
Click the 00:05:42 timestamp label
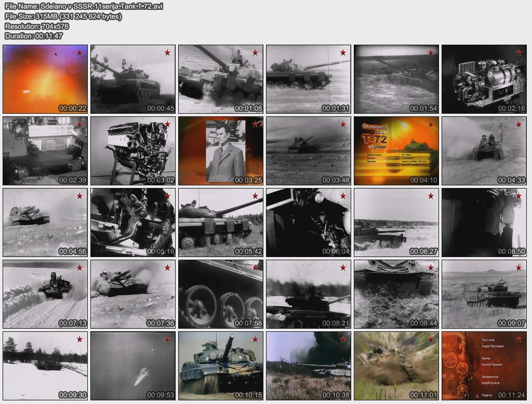coord(248,251)
